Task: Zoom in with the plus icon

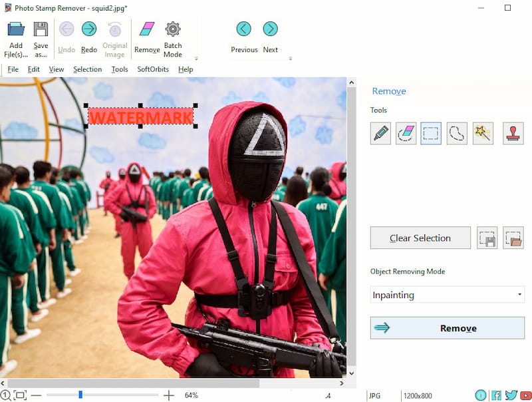Action: click(x=169, y=395)
